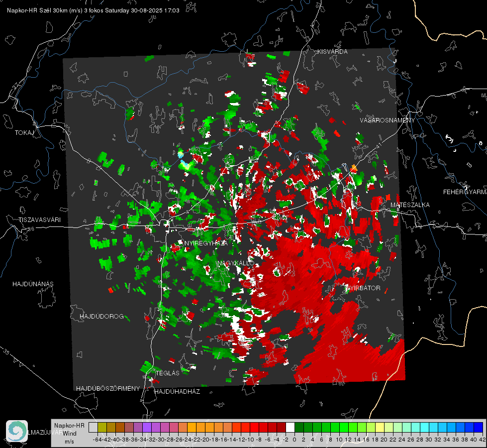Screen dimensions: 487x448
Task: Click the Wind label in the legend
Action: [x=70, y=434]
